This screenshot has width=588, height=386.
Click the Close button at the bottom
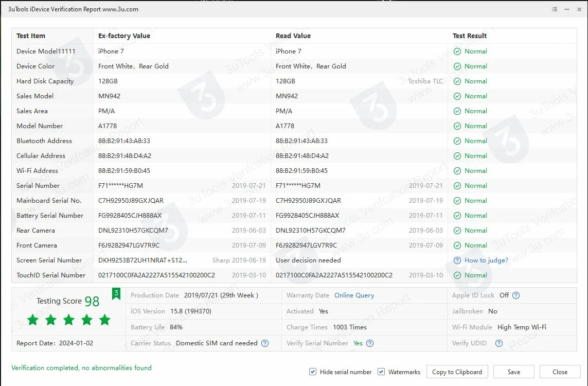coord(560,372)
